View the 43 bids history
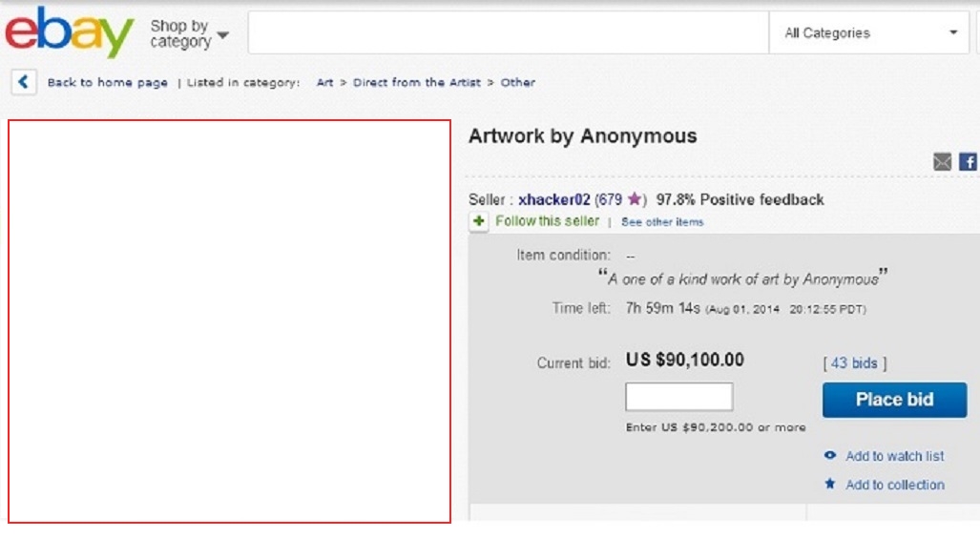This screenshot has width=980, height=558. click(854, 363)
